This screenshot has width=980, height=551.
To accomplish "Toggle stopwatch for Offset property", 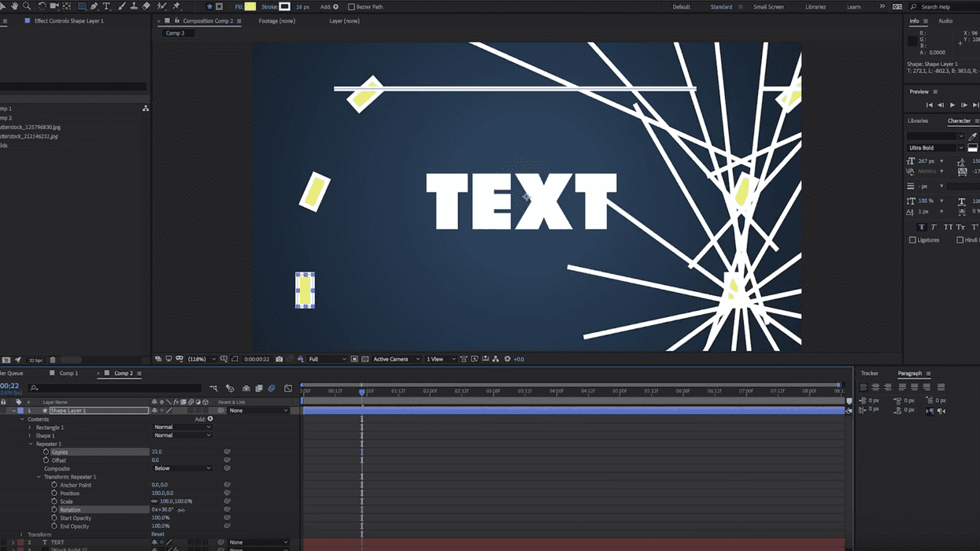I will pos(46,460).
